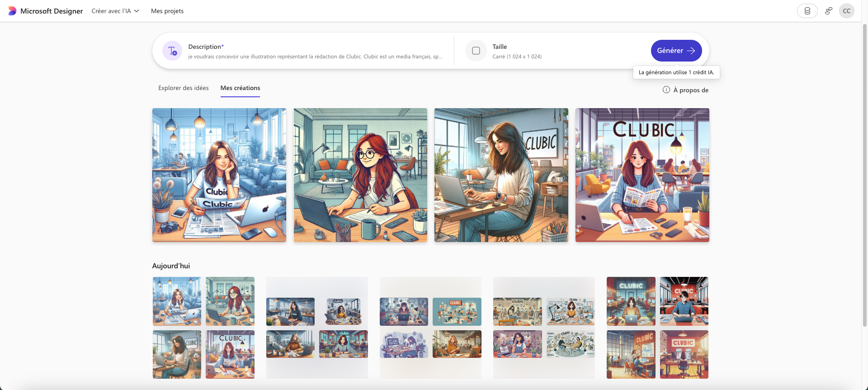Select small thumbnail with CLUBIC ceiling letters
The image size is (868, 390).
tap(230, 354)
